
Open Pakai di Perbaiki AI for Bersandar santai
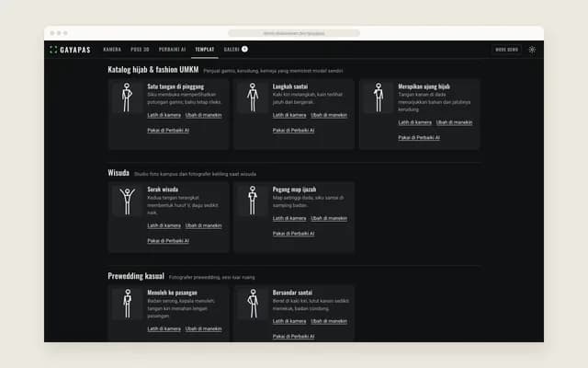tap(293, 337)
